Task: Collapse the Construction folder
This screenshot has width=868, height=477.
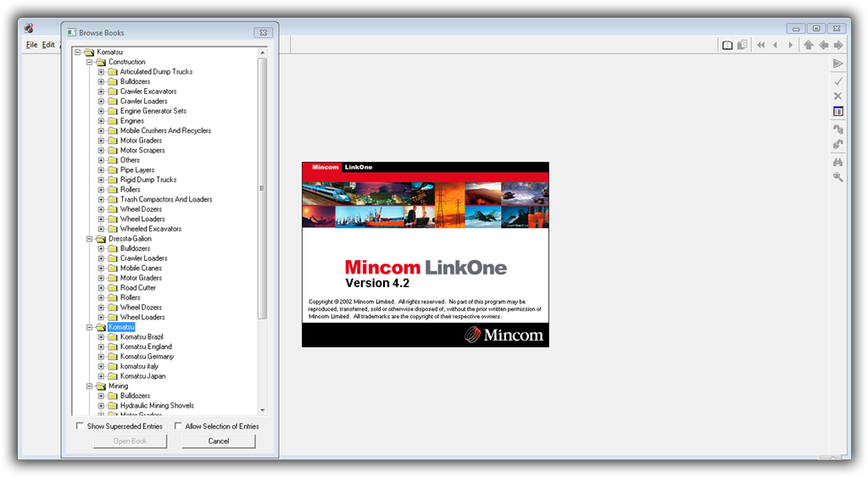Action: pyautogui.click(x=89, y=62)
